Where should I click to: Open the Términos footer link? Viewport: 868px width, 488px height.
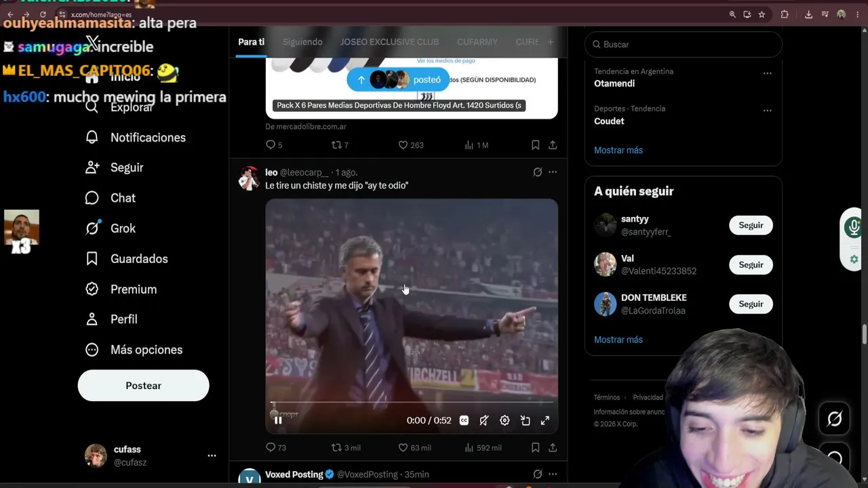[x=607, y=398]
